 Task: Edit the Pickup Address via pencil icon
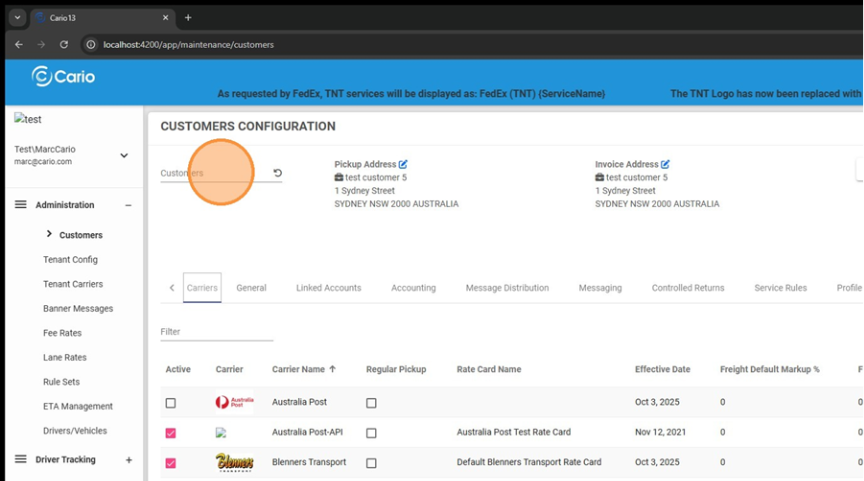pos(403,164)
